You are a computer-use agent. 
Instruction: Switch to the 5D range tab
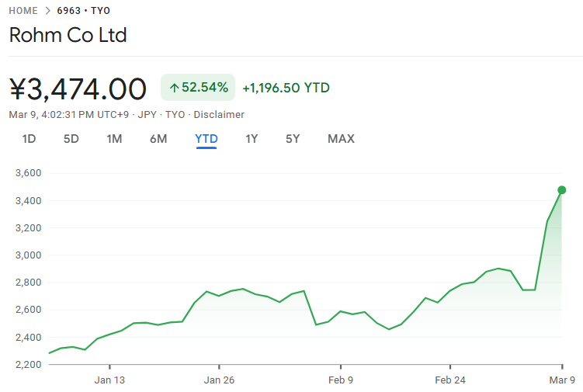tap(71, 139)
